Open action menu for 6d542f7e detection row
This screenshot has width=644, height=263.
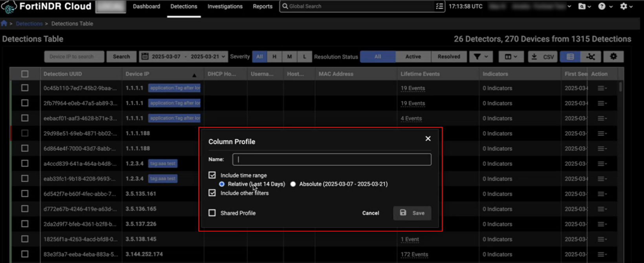tap(602, 194)
